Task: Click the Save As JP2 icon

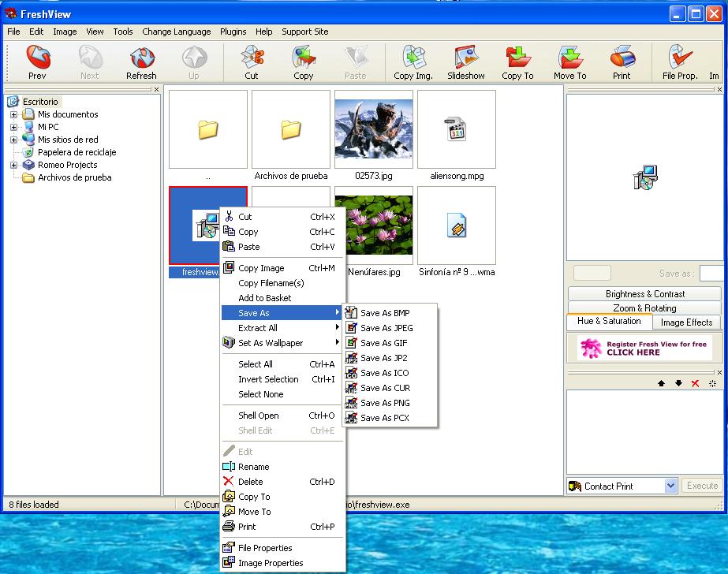Action: point(351,358)
